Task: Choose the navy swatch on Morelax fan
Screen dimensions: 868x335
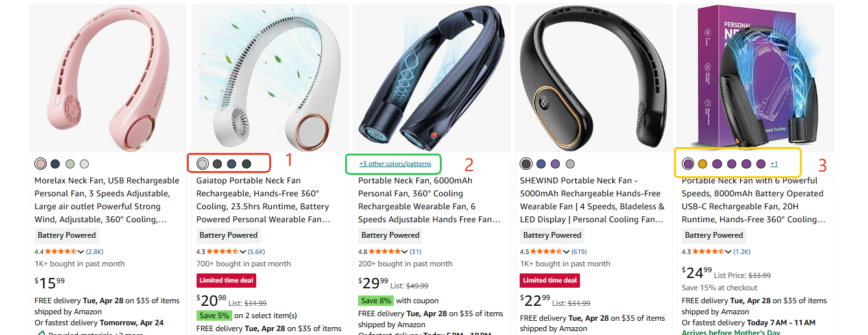Action: pos(55,164)
